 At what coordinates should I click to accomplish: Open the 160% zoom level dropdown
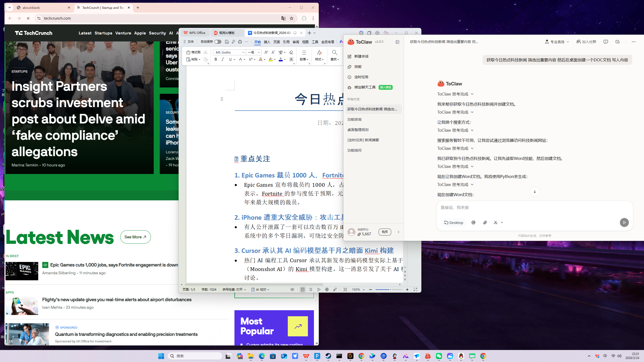pyautogui.click(x=364, y=290)
